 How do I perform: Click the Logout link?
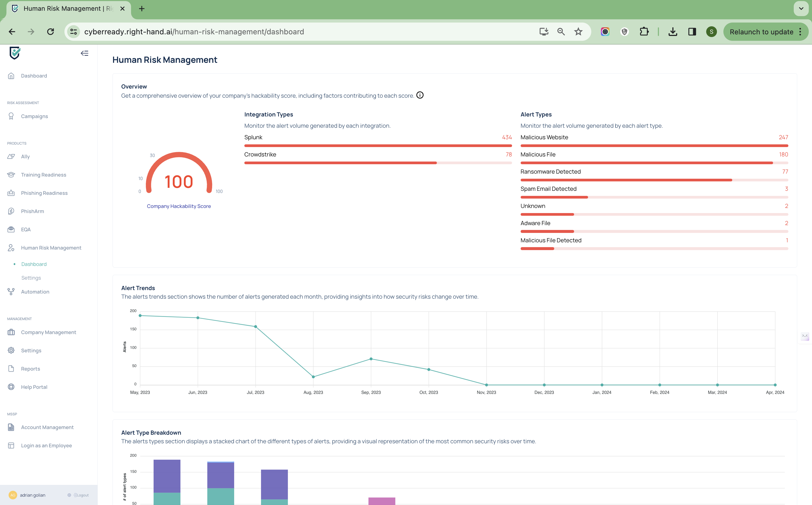pyautogui.click(x=82, y=495)
